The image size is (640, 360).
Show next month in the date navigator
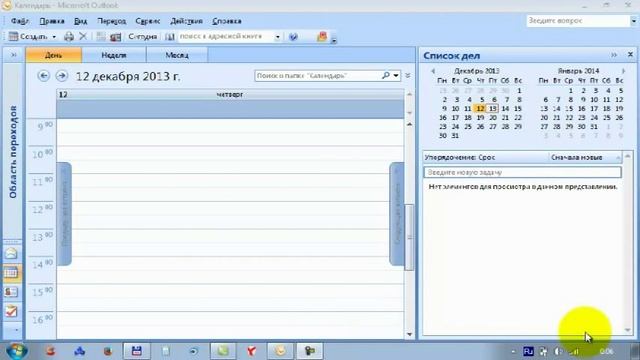623,71
